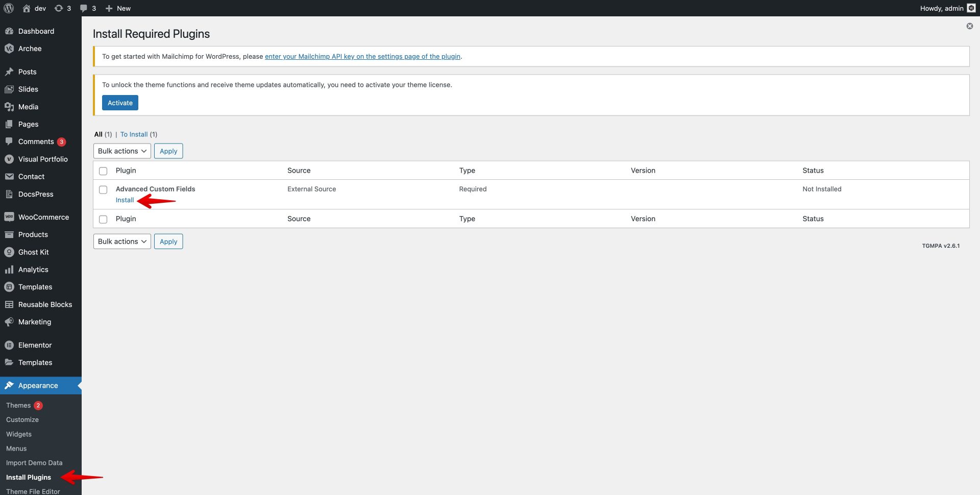
Task: Click the WooCommerce sidebar icon
Action: pos(9,217)
